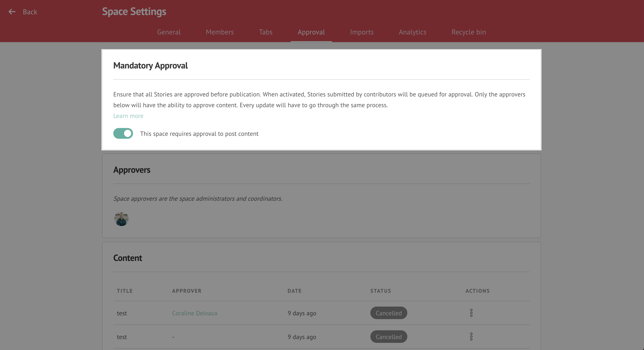Click the TITLE column header
Viewport: 644px width, 350px height.
click(x=125, y=291)
